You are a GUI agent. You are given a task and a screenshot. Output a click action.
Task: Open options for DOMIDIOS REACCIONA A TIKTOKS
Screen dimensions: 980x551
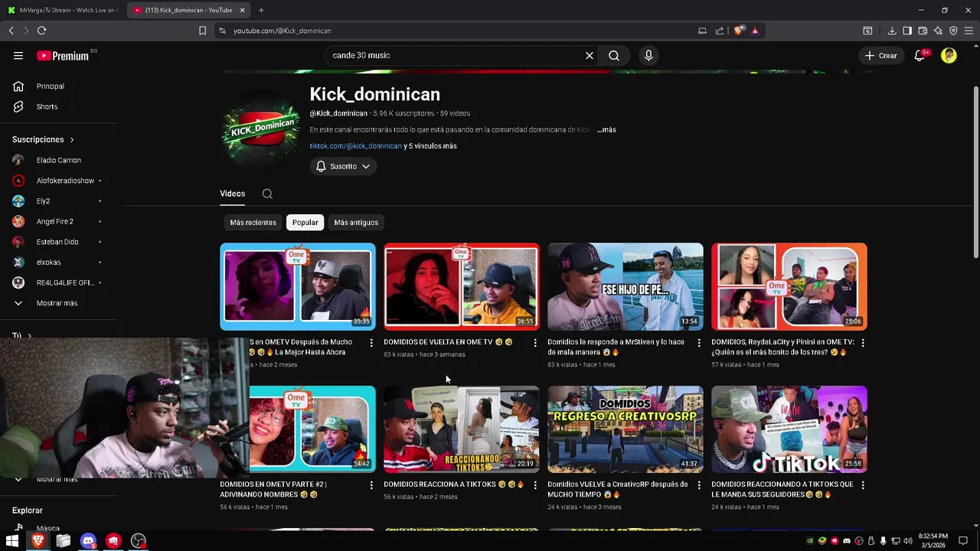coord(535,485)
